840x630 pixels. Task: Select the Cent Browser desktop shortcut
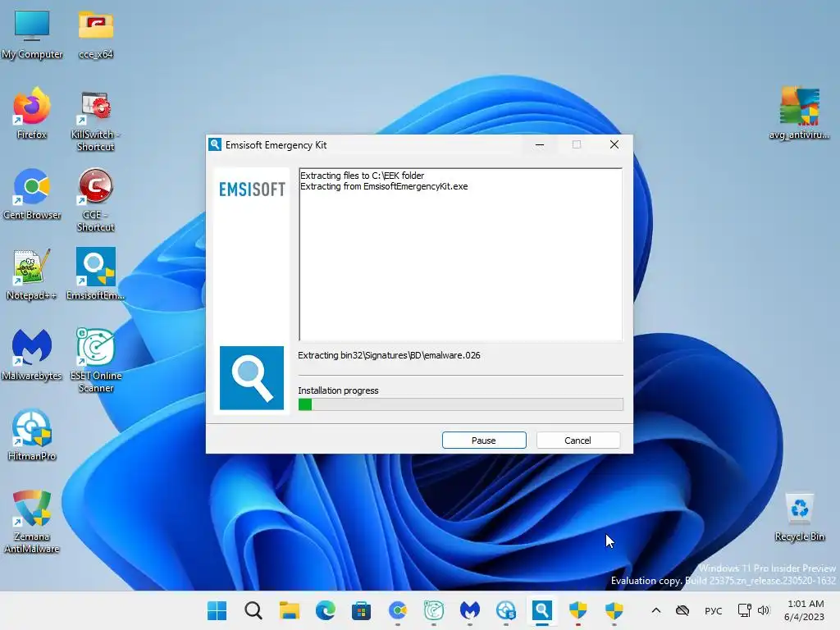point(32,194)
